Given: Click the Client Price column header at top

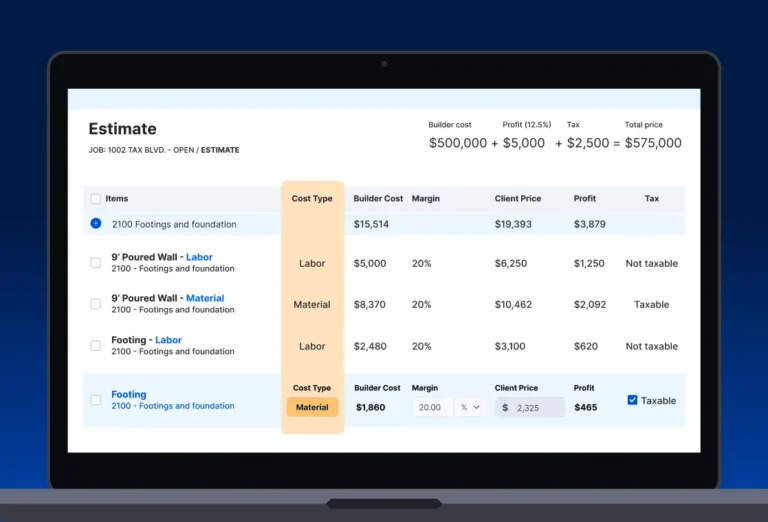Looking at the screenshot, I should click(x=518, y=198).
